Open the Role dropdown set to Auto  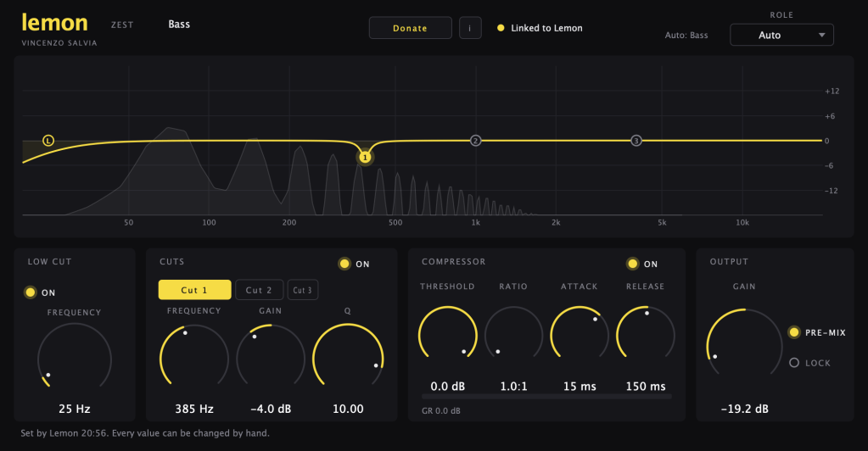(781, 35)
